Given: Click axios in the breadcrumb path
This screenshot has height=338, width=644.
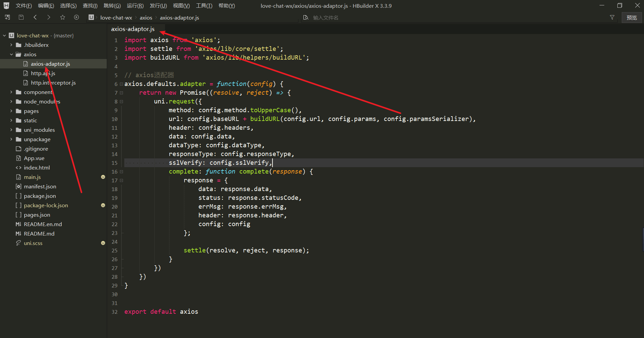Looking at the screenshot, I should point(146,18).
